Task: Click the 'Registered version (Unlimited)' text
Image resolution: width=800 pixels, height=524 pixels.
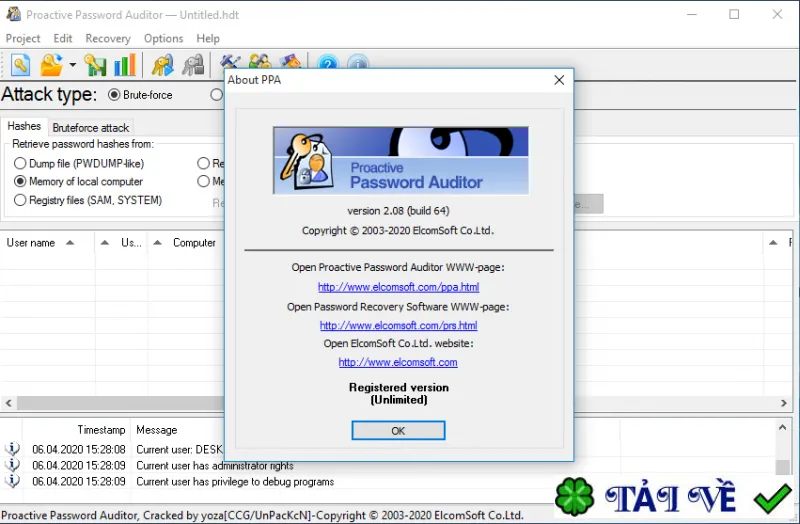Action: tap(399, 393)
